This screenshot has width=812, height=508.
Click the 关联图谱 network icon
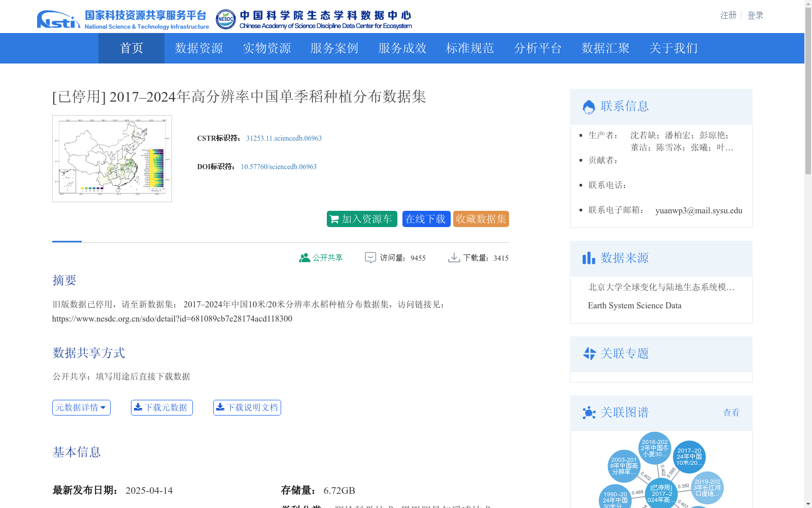[x=589, y=412]
